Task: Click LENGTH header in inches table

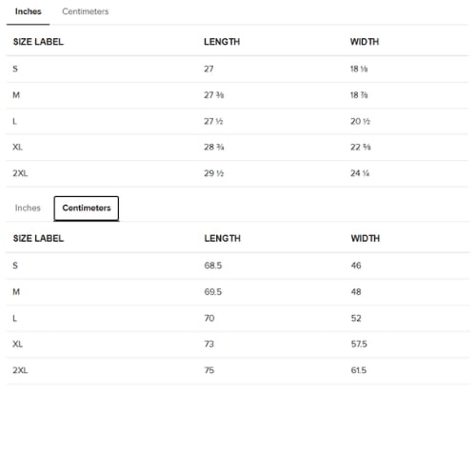Action: click(x=222, y=42)
